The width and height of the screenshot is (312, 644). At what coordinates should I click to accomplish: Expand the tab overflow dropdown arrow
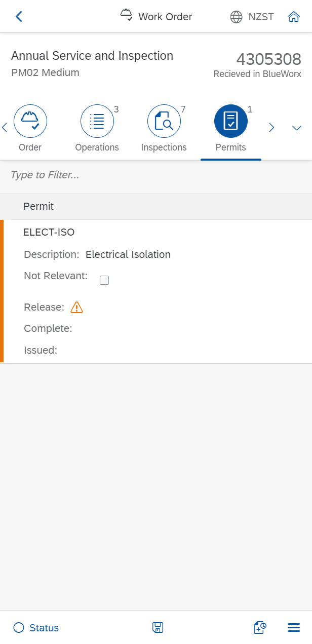pos(297,128)
